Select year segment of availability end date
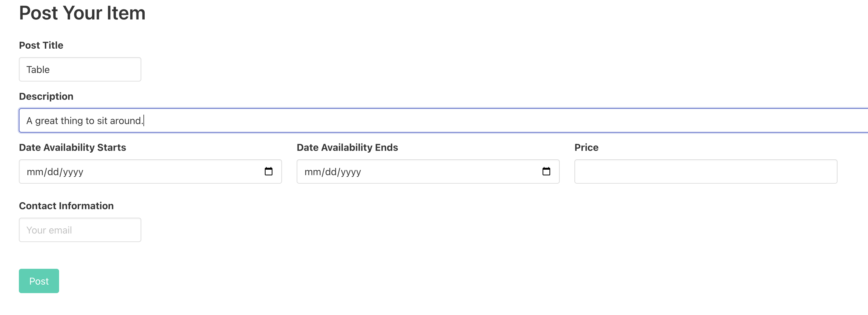Image resolution: width=868 pixels, height=315 pixels. point(351,172)
